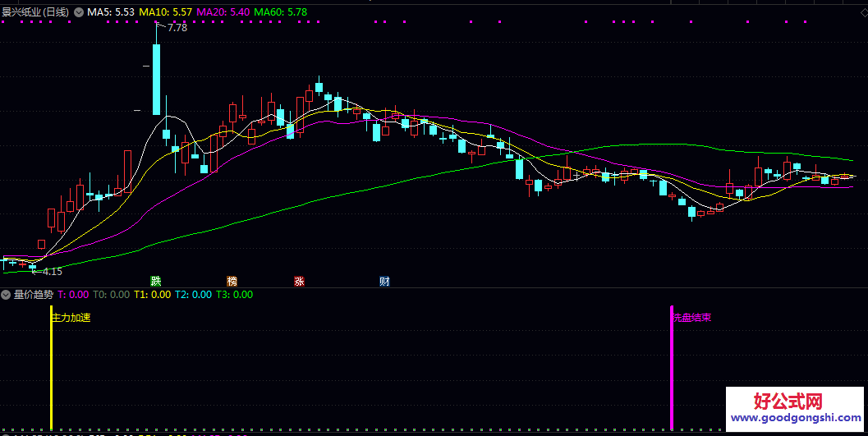Image resolution: width=868 pixels, height=436 pixels.
Task: Click the magenta 洗盘结束 signal label
Action: click(691, 317)
